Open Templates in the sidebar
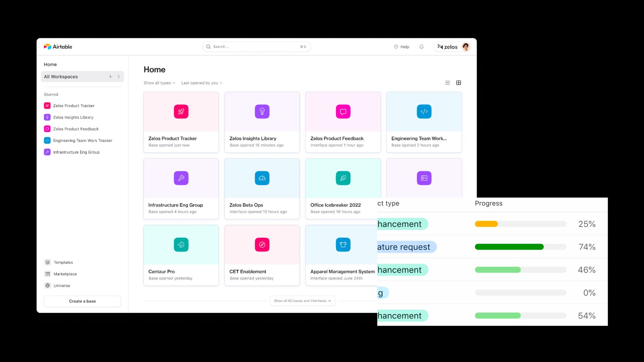This screenshot has width=644, height=362. pyautogui.click(x=63, y=262)
